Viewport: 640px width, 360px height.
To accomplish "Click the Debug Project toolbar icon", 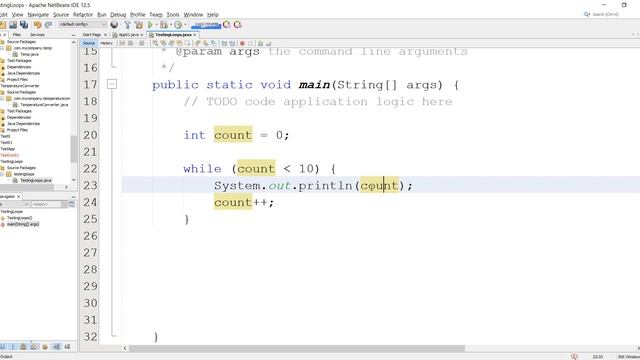I will click(x=164, y=25).
